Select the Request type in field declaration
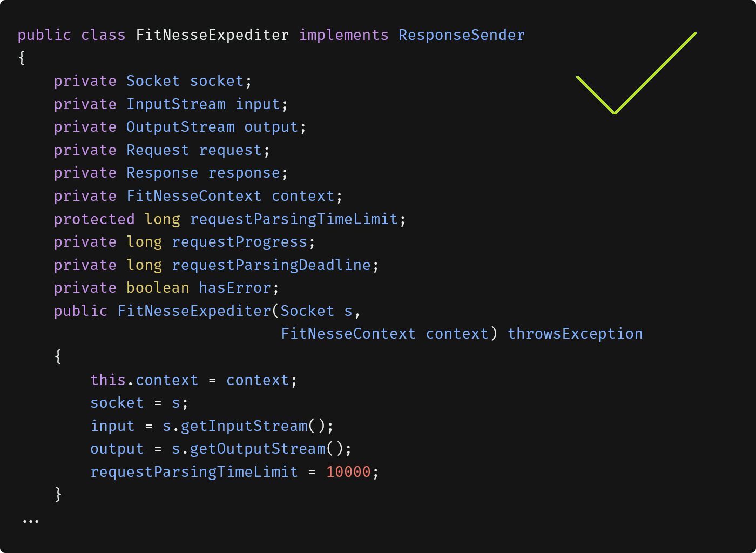Image resolution: width=756 pixels, height=553 pixels. click(x=158, y=150)
